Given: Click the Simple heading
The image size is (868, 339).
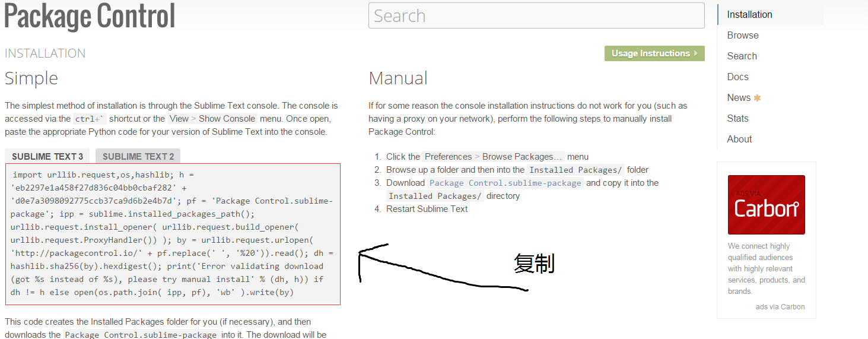Looking at the screenshot, I should [31, 78].
